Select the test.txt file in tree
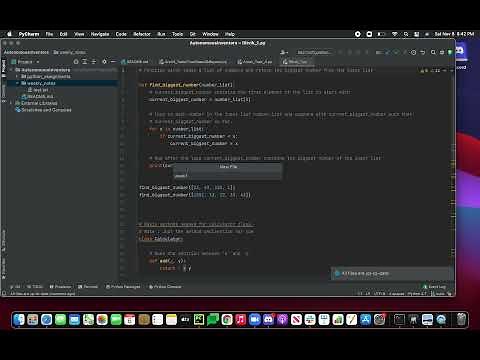Viewport: 480px width, 360px height. (38, 90)
